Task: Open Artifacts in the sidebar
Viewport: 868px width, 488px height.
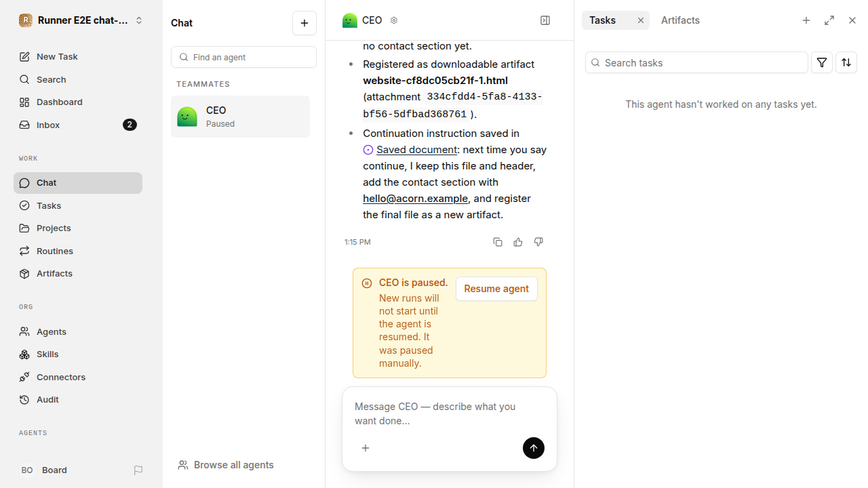Action: coord(78,274)
